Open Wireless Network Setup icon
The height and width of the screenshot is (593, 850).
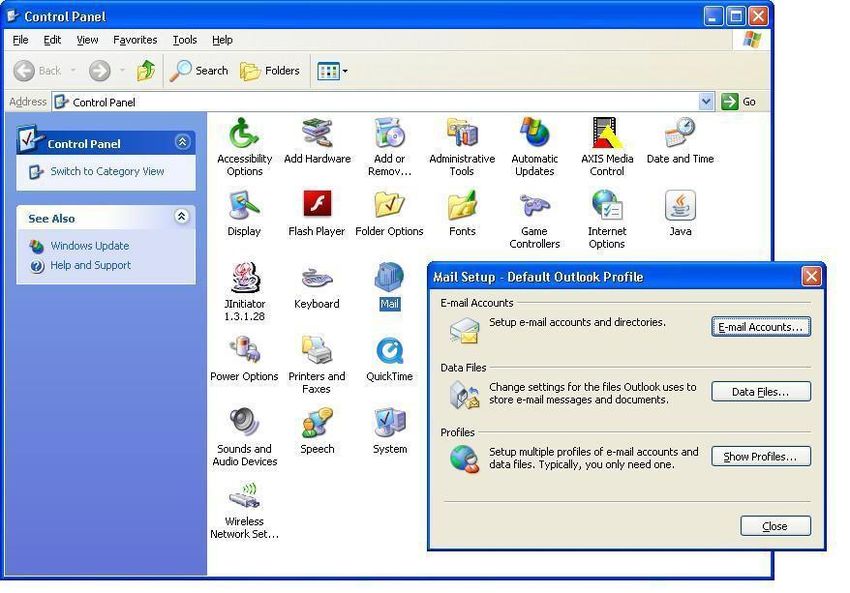pyautogui.click(x=244, y=510)
